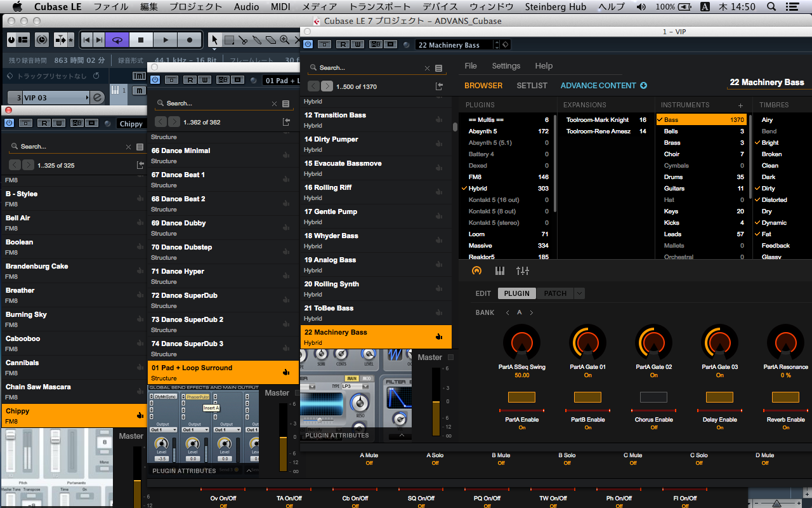The image size is (812, 508).
Task: Adjust the PartA SSeq Swing knob
Action: (521, 343)
